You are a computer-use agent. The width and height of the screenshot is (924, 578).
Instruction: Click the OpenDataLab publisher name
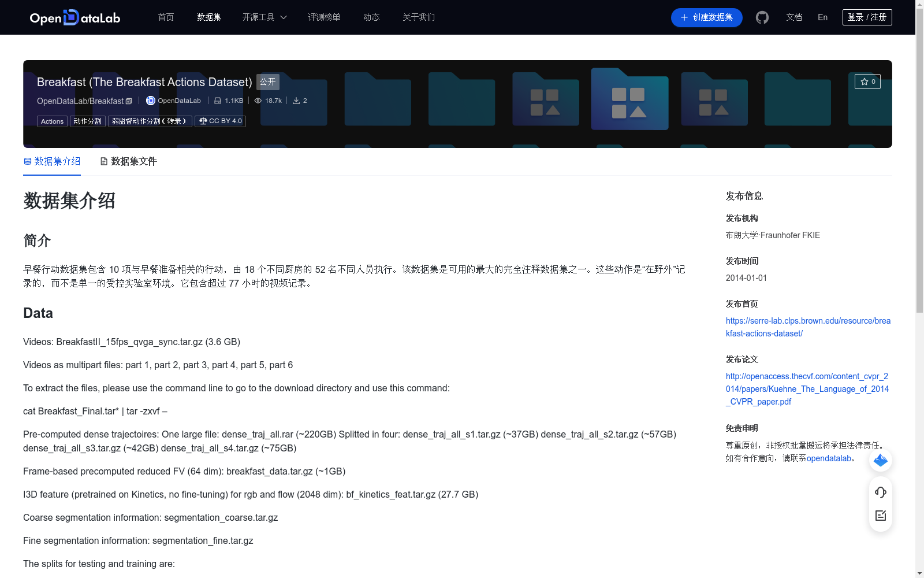[x=179, y=101]
